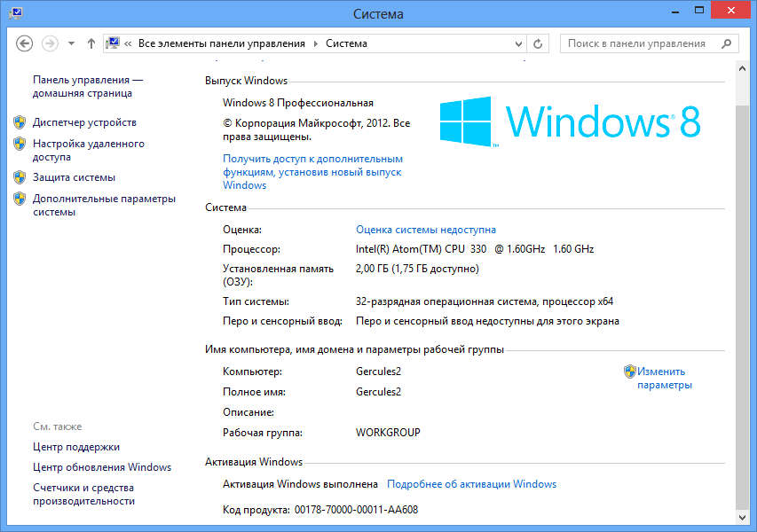Open 'Панель управления — домашняя страница'
This screenshot has height=532, width=757.
(x=88, y=86)
